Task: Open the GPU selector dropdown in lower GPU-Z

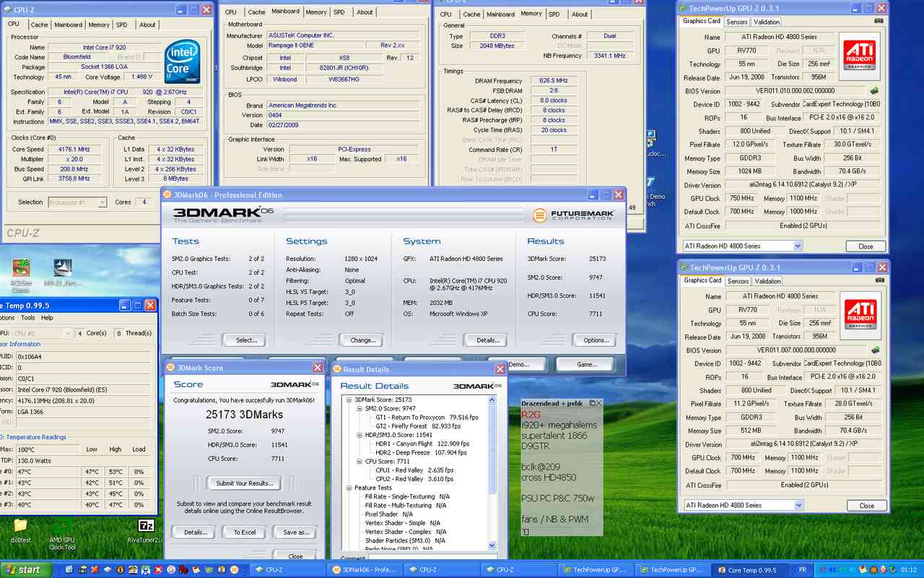Action: pos(798,505)
